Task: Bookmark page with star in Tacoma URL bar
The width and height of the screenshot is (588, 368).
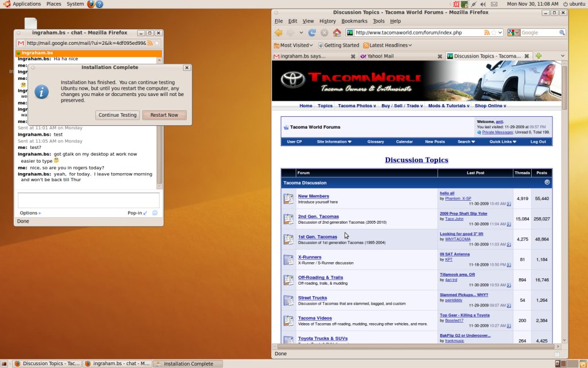Action: click(494, 33)
